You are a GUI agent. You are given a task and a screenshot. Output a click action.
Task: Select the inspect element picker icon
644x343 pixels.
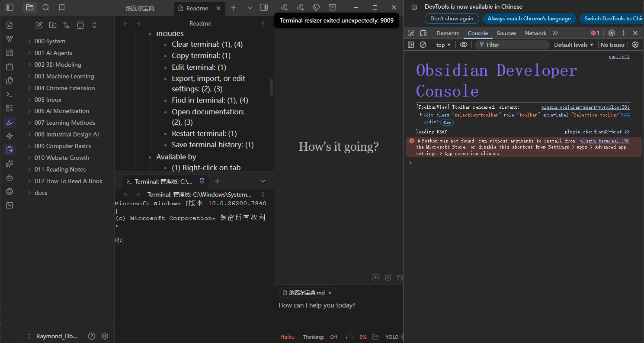[411, 33]
